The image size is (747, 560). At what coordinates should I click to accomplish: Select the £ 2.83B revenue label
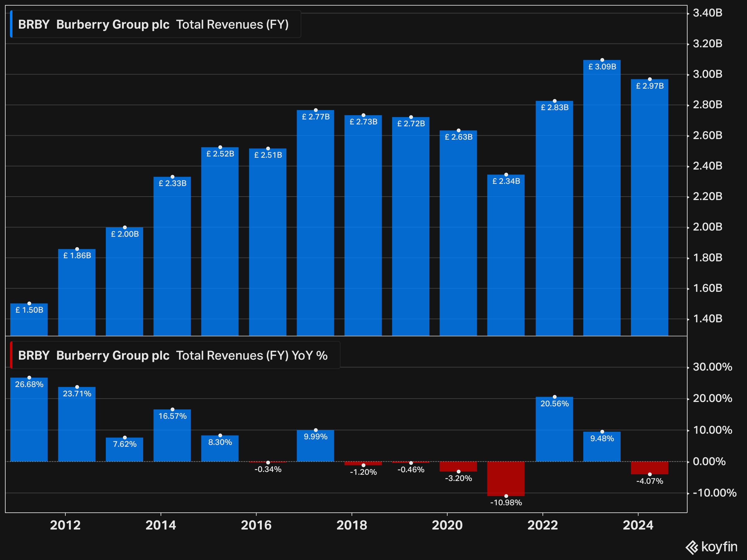click(555, 107)
